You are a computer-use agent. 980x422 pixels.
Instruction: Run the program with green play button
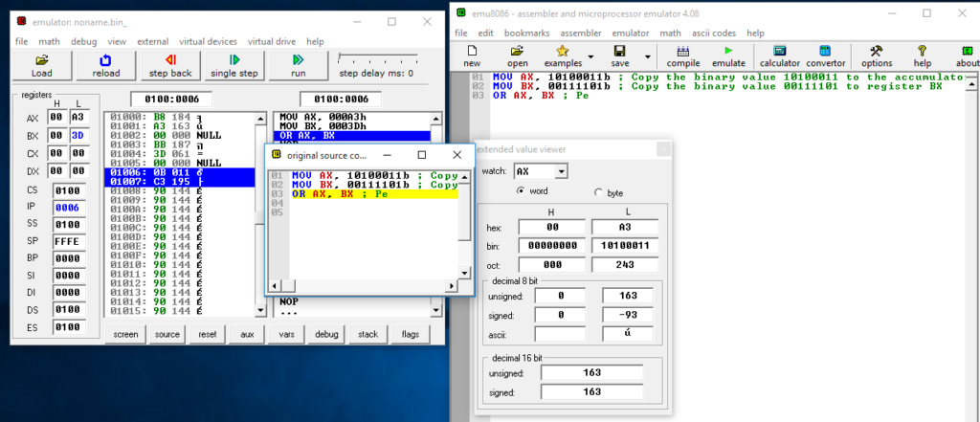pos(298,64)
